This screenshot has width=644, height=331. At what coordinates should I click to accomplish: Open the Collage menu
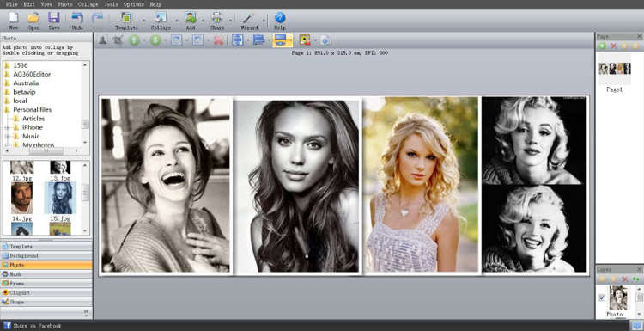88,4
